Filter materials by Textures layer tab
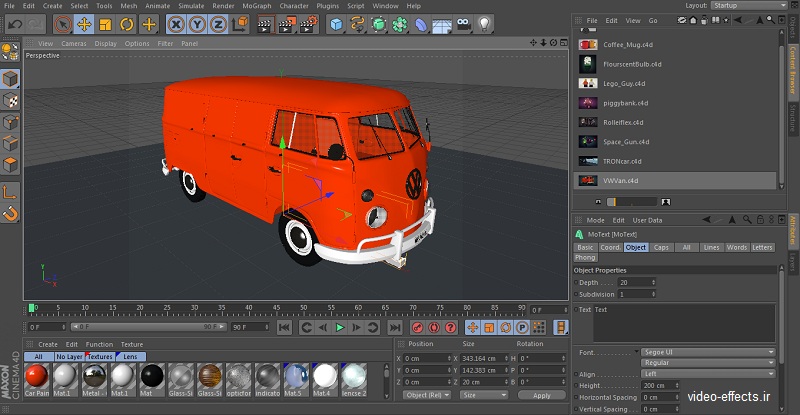The image size is (800, 415). (100, 357)
